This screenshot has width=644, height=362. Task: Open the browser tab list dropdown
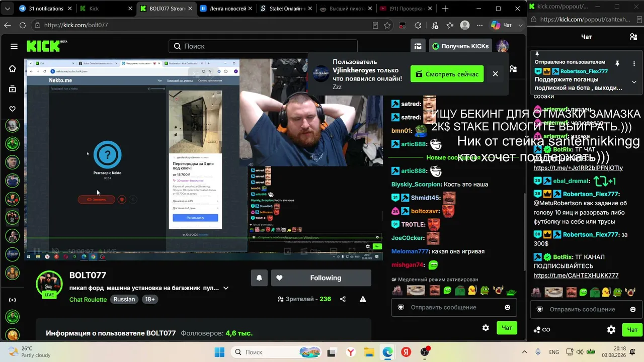click(x=8, y=9)
